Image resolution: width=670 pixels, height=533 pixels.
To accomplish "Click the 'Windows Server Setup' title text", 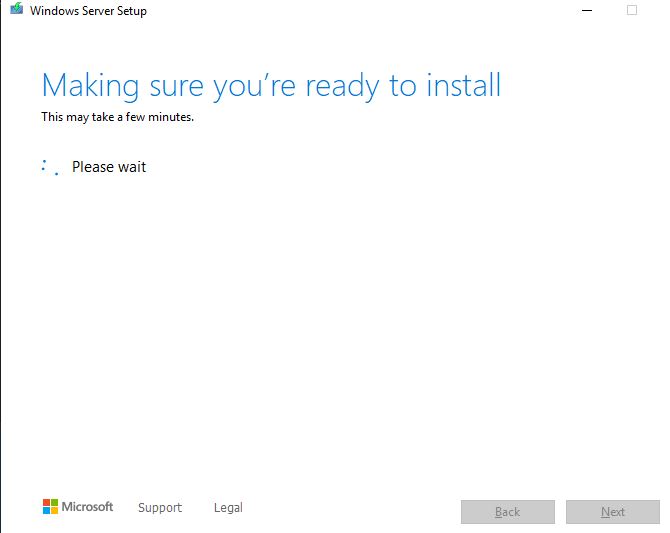I will [88, 11].
